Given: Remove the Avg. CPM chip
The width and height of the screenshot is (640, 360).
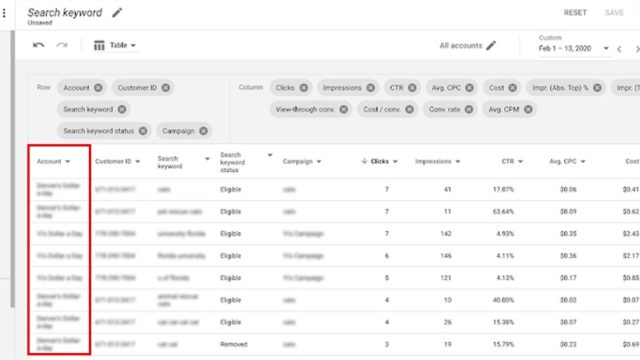Looking at the screenshot, I should tap(528, 109).
